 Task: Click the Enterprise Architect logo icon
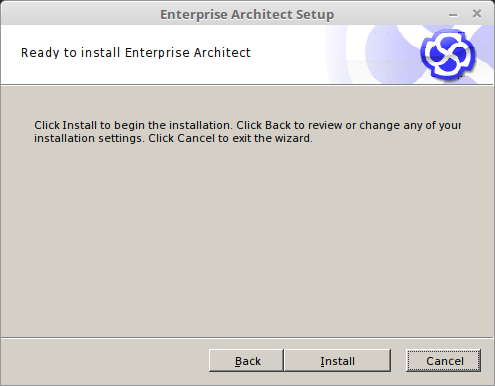[x=448, y=54]
